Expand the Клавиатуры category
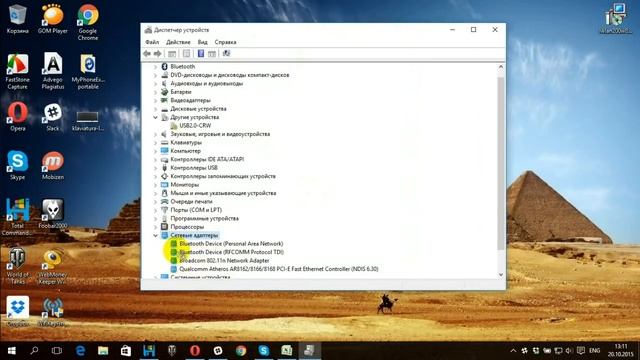The height and width of the screenshot is (360, 640). tap(155, 142)
